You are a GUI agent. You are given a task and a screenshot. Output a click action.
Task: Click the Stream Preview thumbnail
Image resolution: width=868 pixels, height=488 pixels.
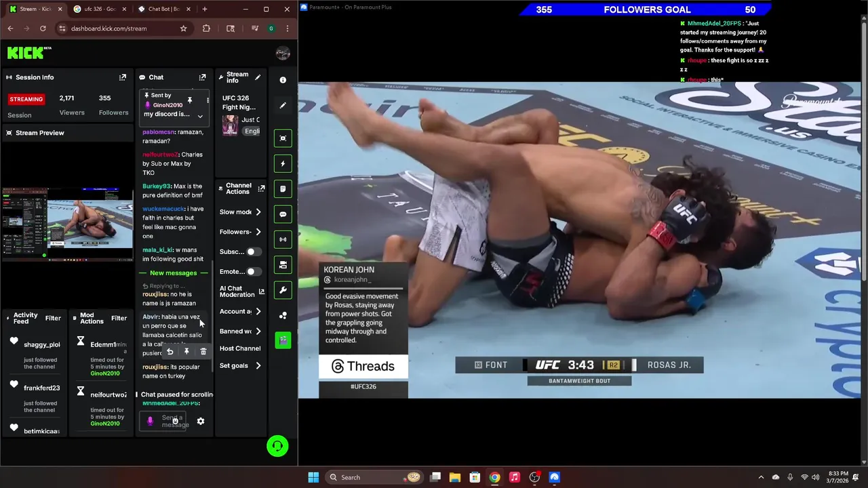pos(67,225)
